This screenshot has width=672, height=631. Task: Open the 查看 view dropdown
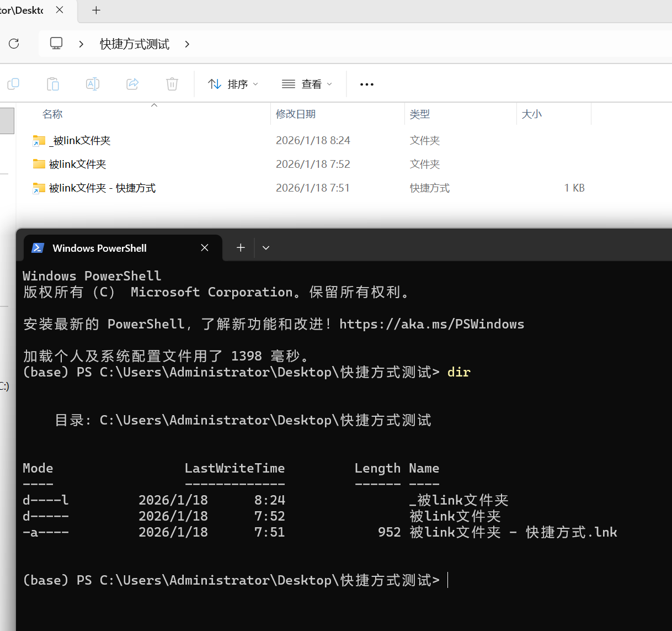click(x=307, y=84)
